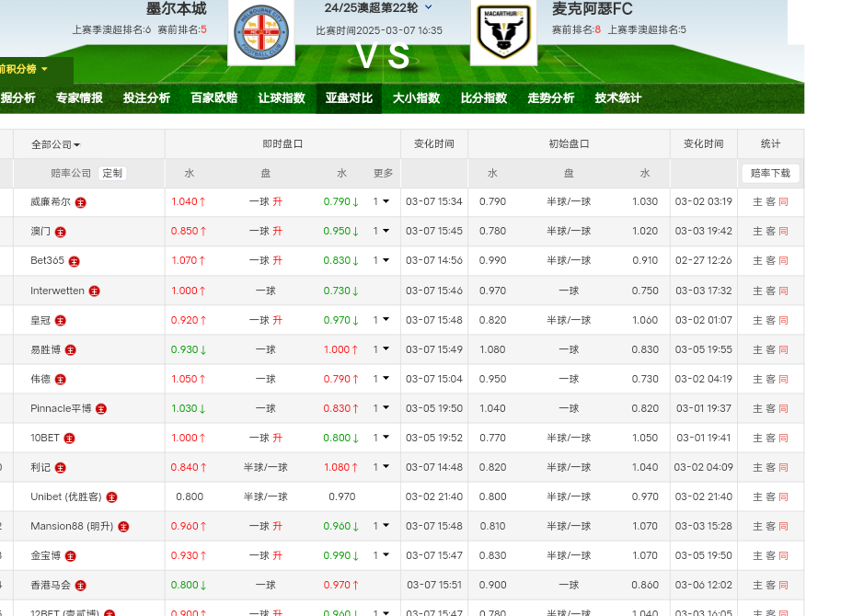Click 赔率公司 column header
864x616 pixels.
coord(71,174)
